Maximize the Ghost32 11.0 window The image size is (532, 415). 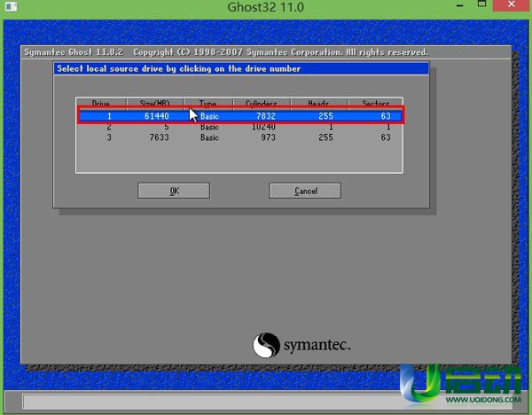click(481, 4)
